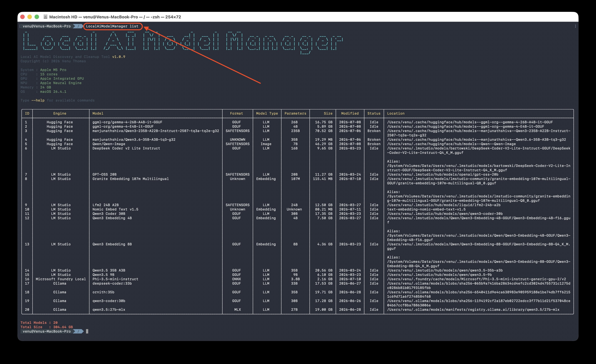
Task: Click the 'Image' model type cell
Action: click(266, 144)
